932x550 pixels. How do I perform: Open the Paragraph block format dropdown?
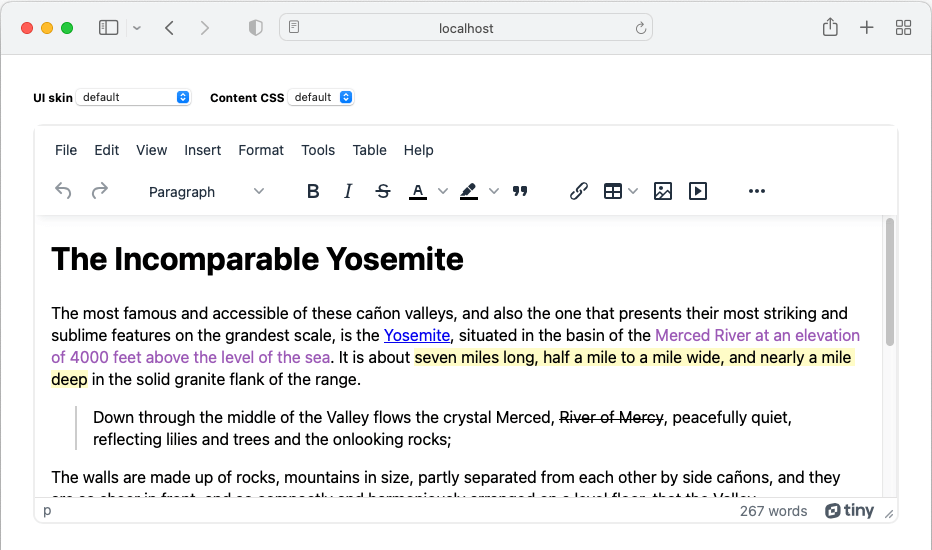point(206,191)
